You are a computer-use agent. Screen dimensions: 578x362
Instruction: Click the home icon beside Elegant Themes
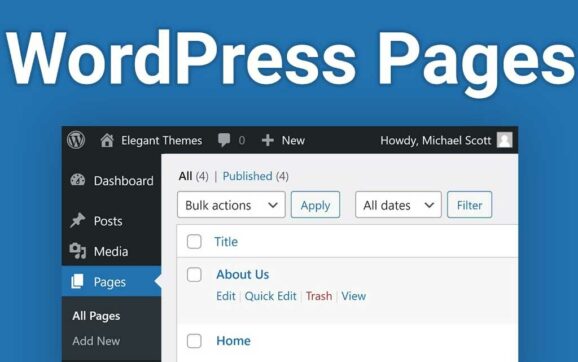[x=107, y=140]
